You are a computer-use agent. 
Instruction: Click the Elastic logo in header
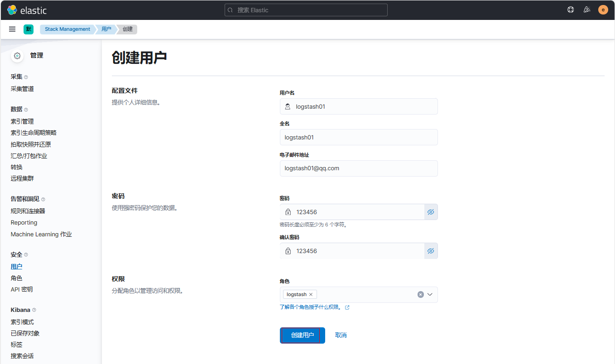[27, 10]
